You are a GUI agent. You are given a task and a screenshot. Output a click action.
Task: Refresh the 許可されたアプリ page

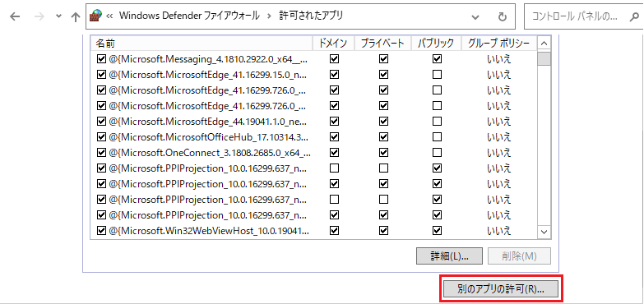pos(502,16)
